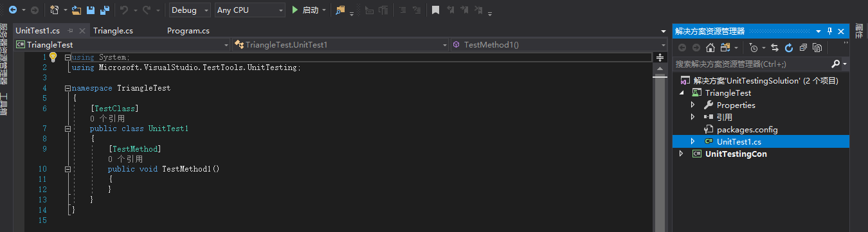Click the save all icon

tap(104, 10)
